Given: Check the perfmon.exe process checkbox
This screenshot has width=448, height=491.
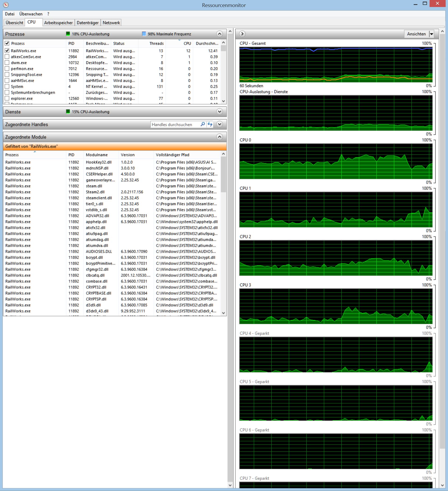Looking at the screenshot, I should tap(7, 69).
